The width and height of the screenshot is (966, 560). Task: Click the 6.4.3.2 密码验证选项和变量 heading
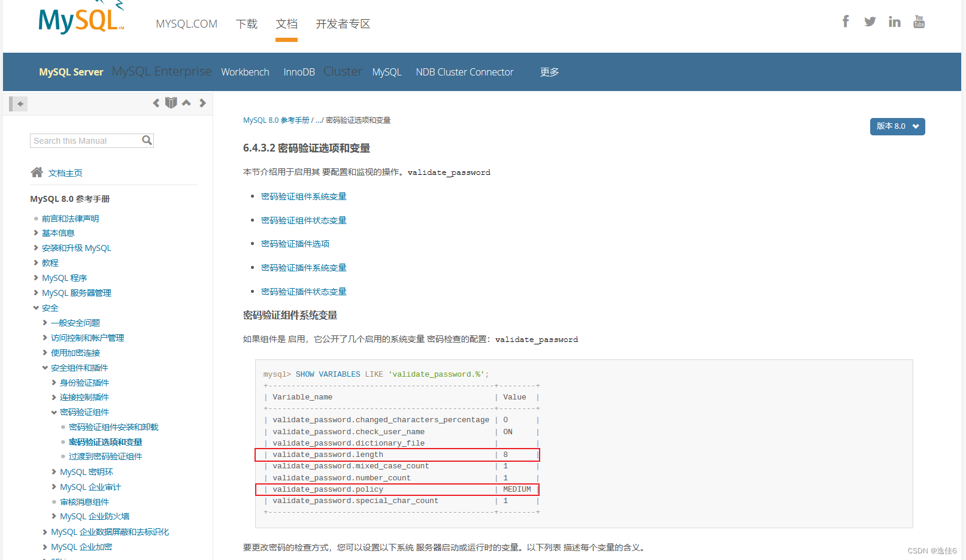pos(307,148)
